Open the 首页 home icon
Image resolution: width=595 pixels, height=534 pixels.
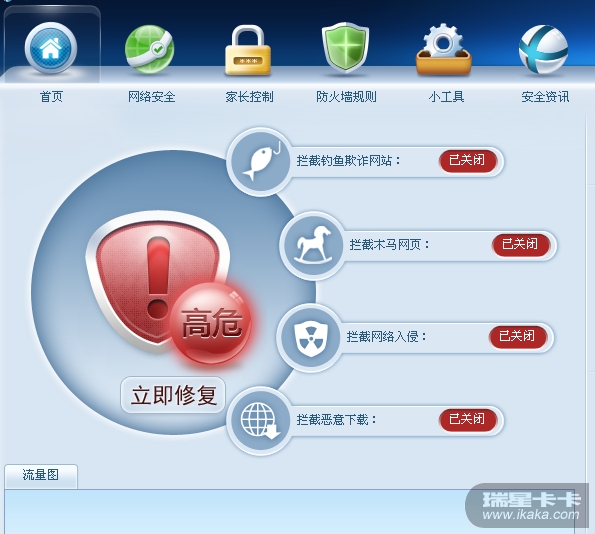click(51, 48)
